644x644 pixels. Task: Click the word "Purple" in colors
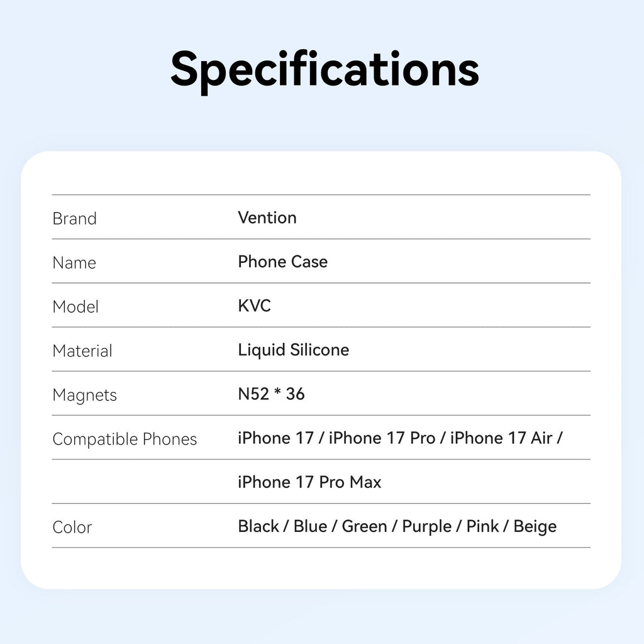[426, 526]
